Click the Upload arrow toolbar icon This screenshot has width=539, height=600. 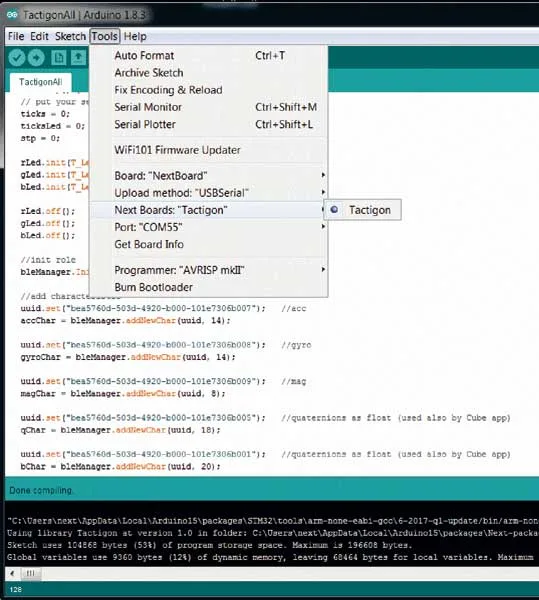tap(36, 58)
